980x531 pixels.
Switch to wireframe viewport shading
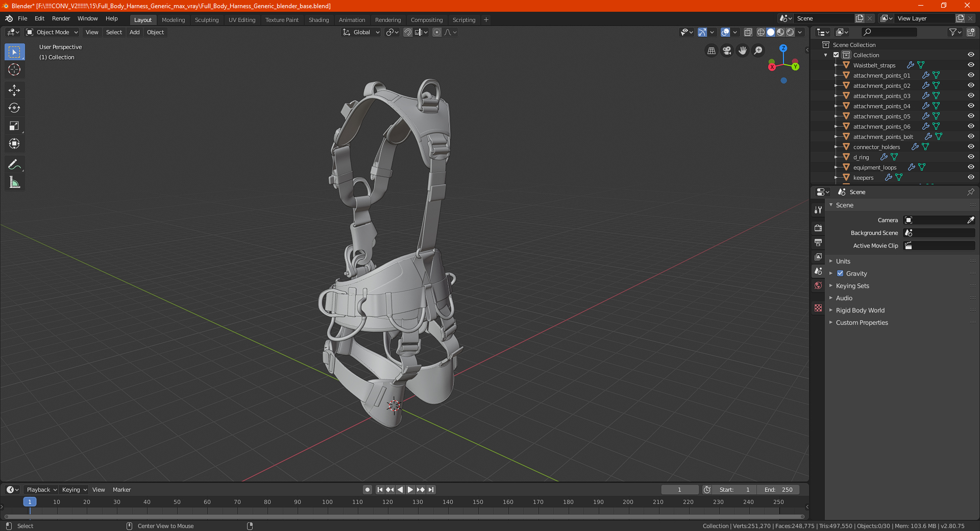761,32
